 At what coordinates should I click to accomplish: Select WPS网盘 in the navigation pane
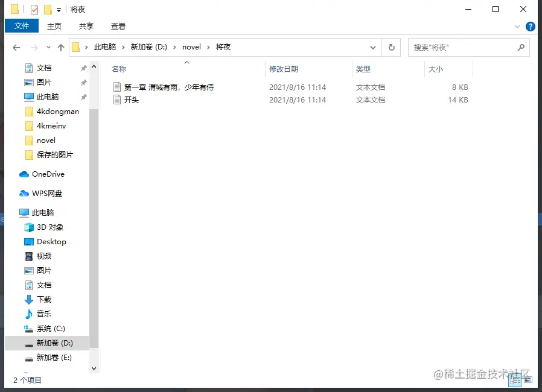[47, 194]
